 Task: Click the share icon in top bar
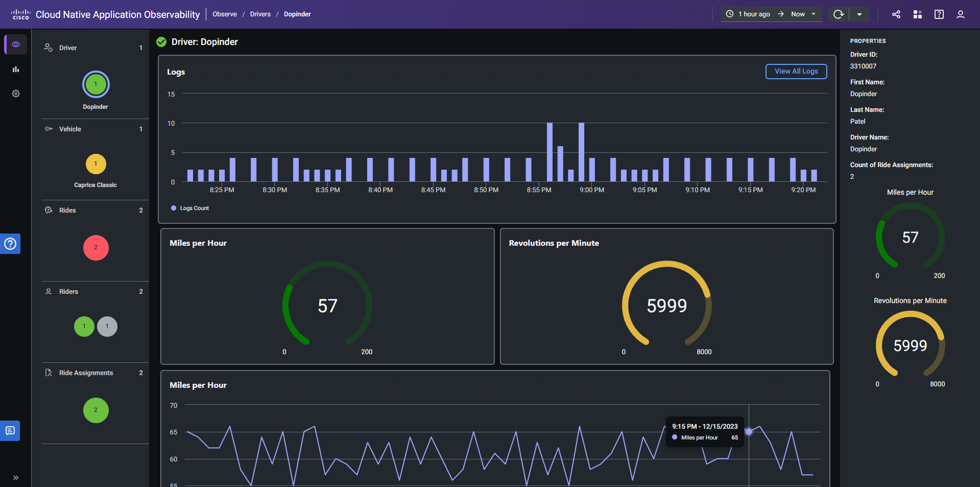click(896, 14)
